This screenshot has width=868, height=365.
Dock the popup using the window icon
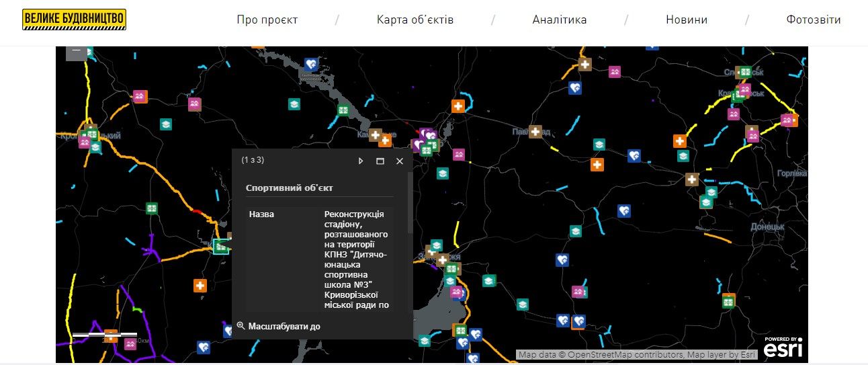pos(380,161)
